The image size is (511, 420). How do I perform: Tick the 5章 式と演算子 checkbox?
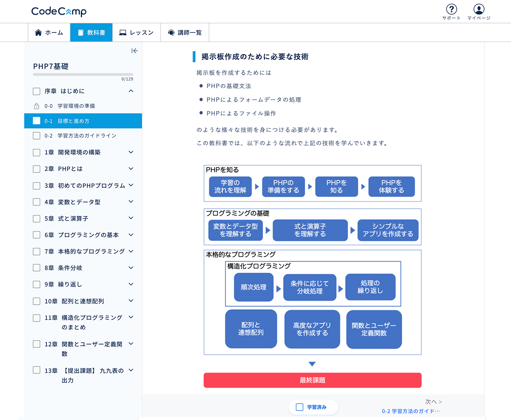click(36, 218)
